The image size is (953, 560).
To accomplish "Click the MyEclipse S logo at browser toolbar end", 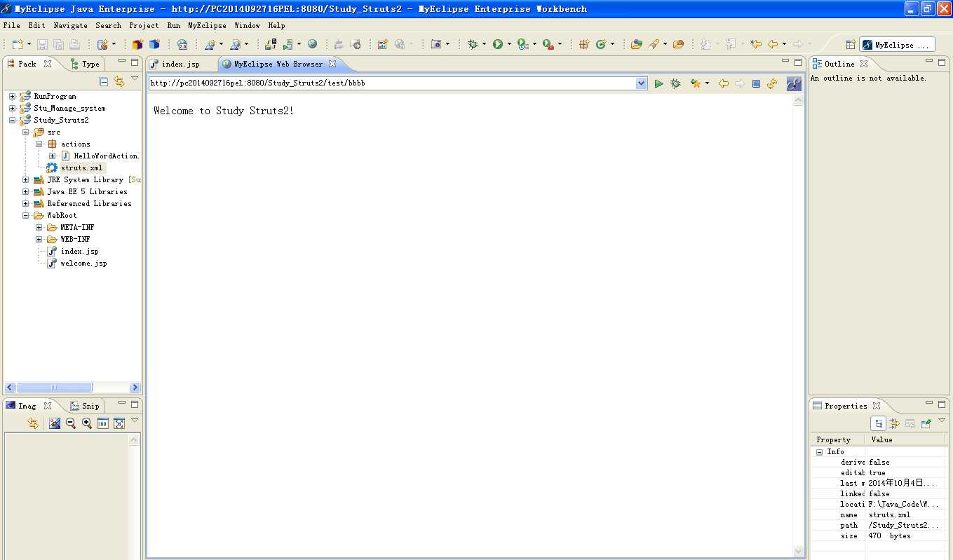I will point(794,83).
